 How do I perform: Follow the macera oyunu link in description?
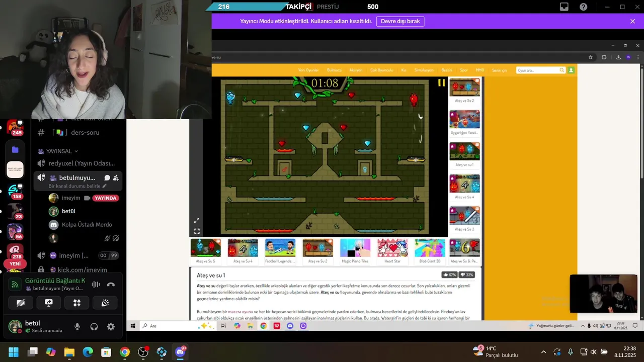point(240,312)
